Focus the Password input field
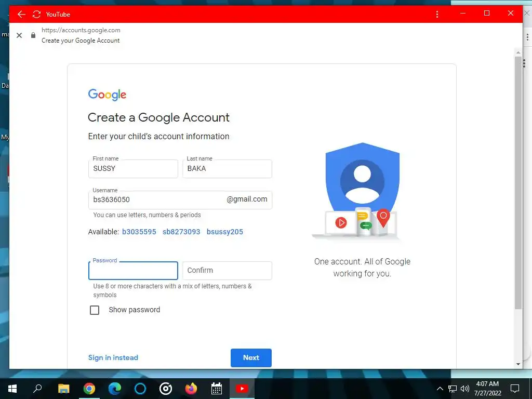Viewport: 532px width, 399px height. coord(133,270)
